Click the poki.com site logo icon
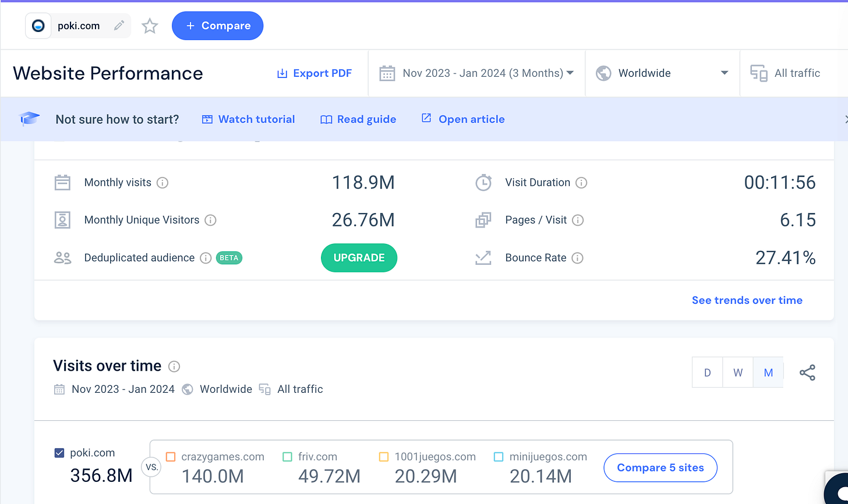The width and height of the screenshot is (848, 504). (x=38, y=26)
